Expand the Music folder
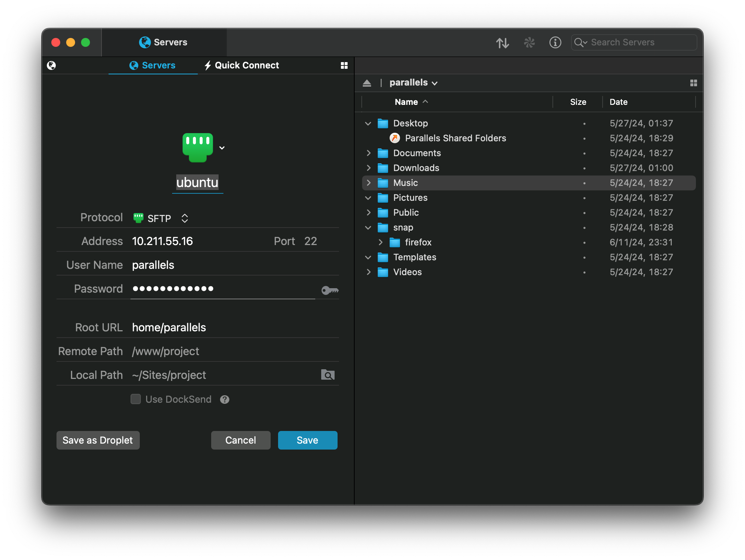The height and width of the screenshot is (560, 745). pos(368,183)
